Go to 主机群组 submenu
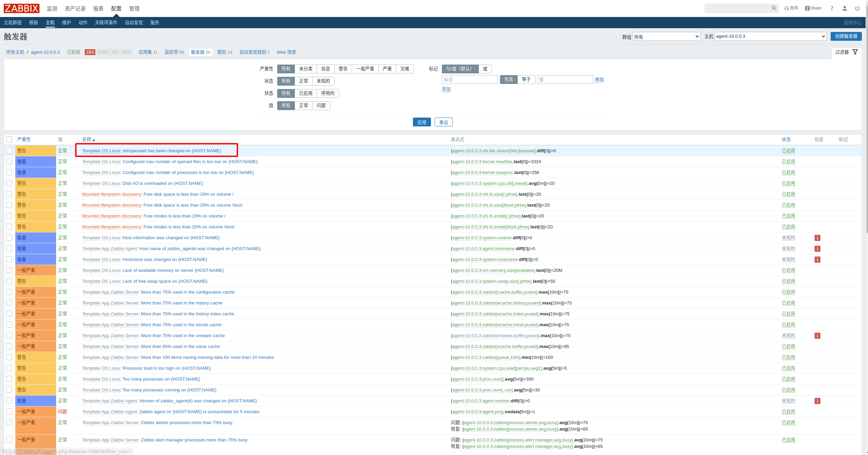 (x=13, y=22)
